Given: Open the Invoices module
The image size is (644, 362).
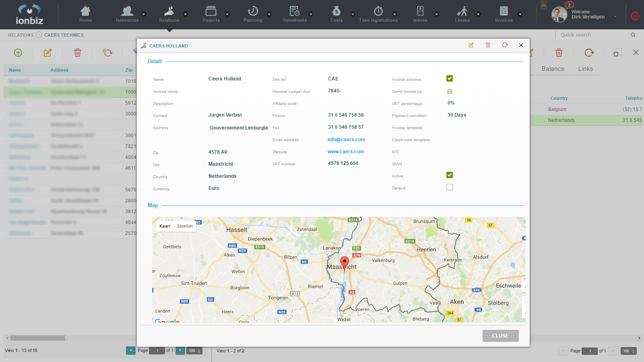Looking at the screenshot, I should click(504, 14).
